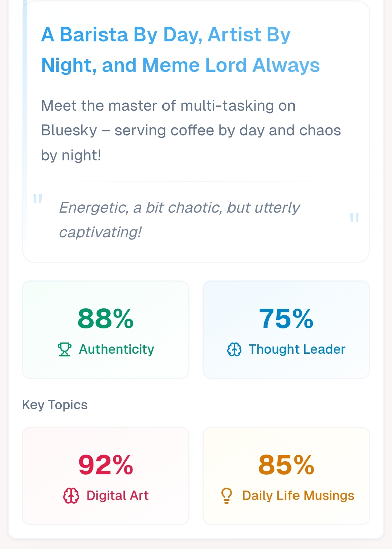Screen dimensions: 392x549
Task: Click the closing quotation mark icon
Action: [x=354, y=217]
